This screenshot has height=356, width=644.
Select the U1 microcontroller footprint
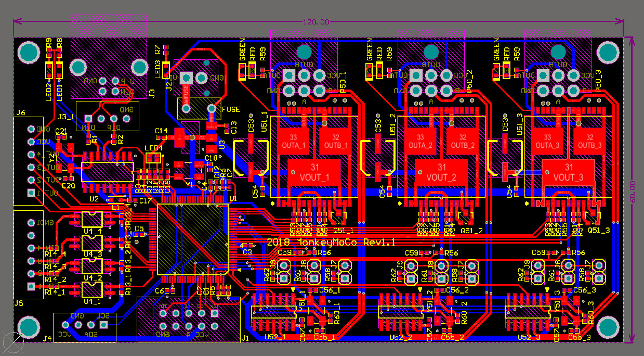click(x=192, y=239)
